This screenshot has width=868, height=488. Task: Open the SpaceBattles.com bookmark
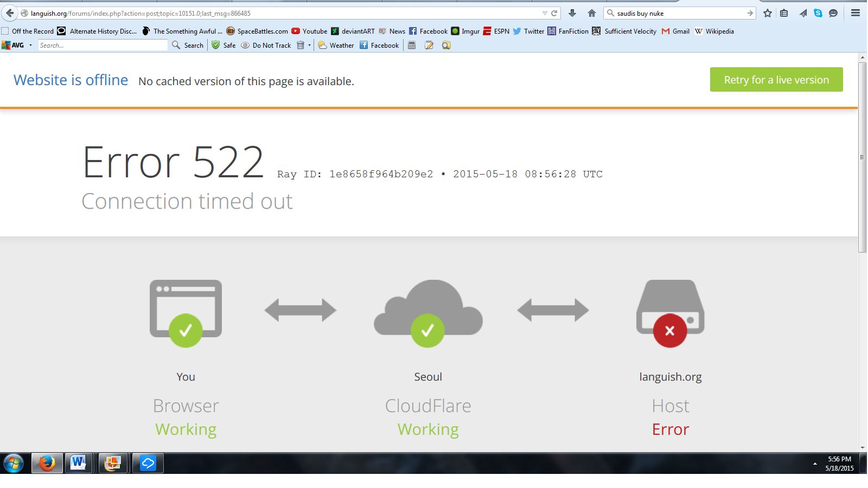click(x=257, y=31)
